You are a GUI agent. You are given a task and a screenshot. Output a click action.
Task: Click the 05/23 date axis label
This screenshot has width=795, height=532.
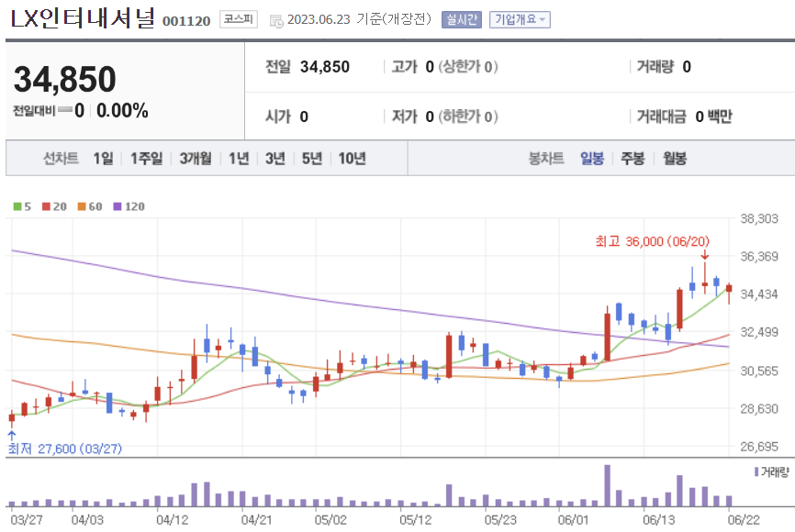click(500, 520)
